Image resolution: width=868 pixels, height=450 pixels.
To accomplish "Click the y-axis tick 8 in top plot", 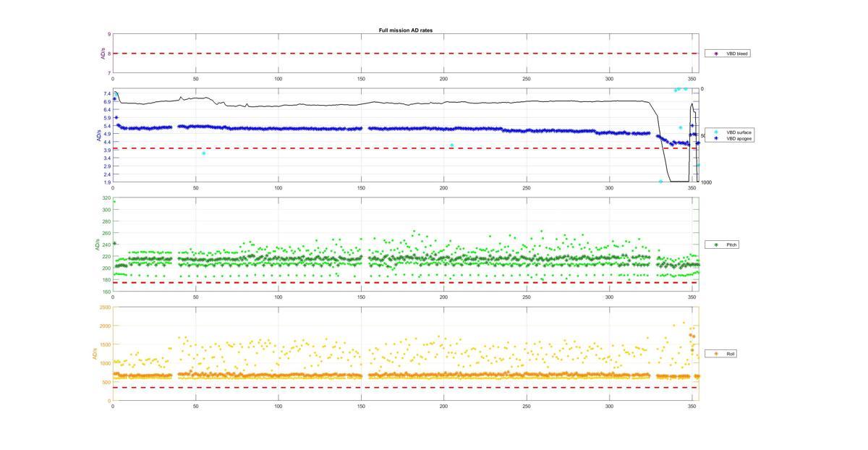I will point(109,54).
